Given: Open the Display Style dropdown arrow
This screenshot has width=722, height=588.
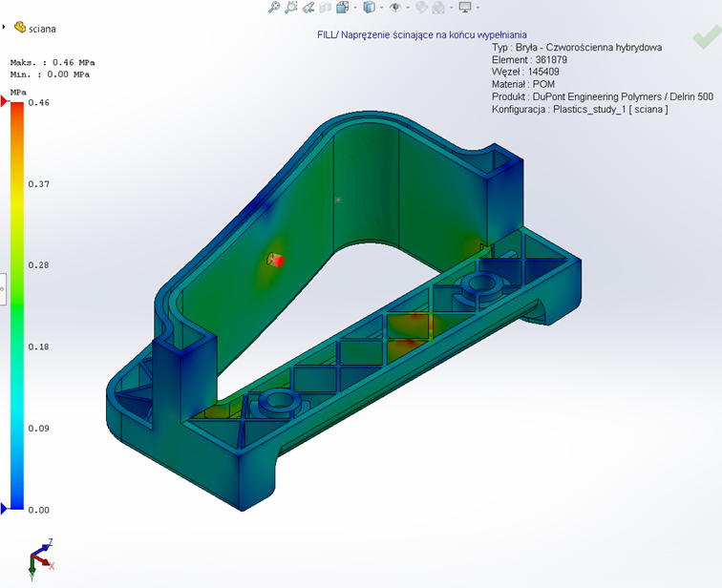Looking at the screenshot, I should click(x=381, y=8).
